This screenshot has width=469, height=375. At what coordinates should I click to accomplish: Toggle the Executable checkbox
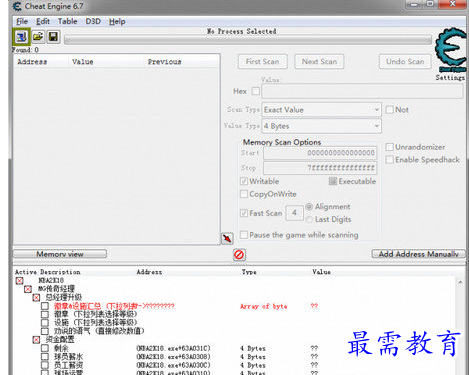coord(333,181)
